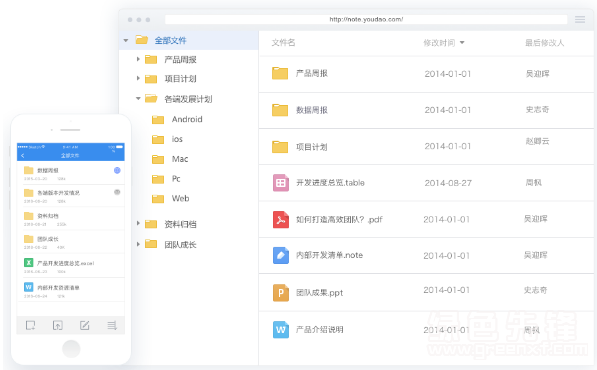The image size is (597, 370).
Task: Expand the 团队成长 folder in the tree
Action: click(x=138, y=244)
